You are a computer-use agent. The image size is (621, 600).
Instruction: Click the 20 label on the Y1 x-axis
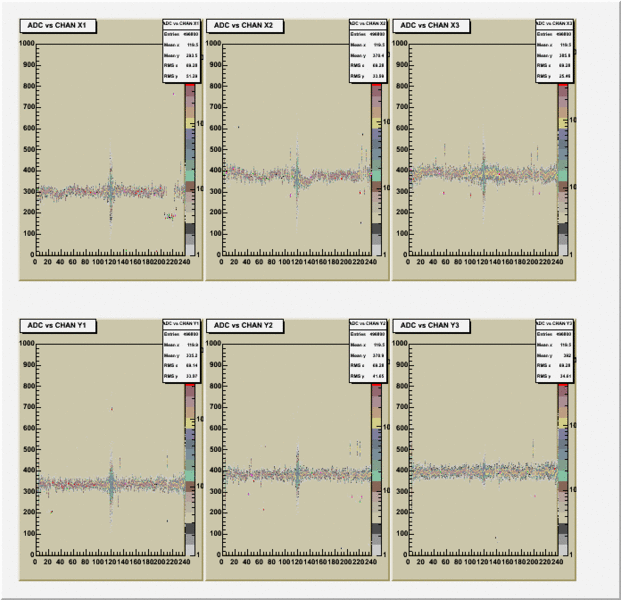48,562
